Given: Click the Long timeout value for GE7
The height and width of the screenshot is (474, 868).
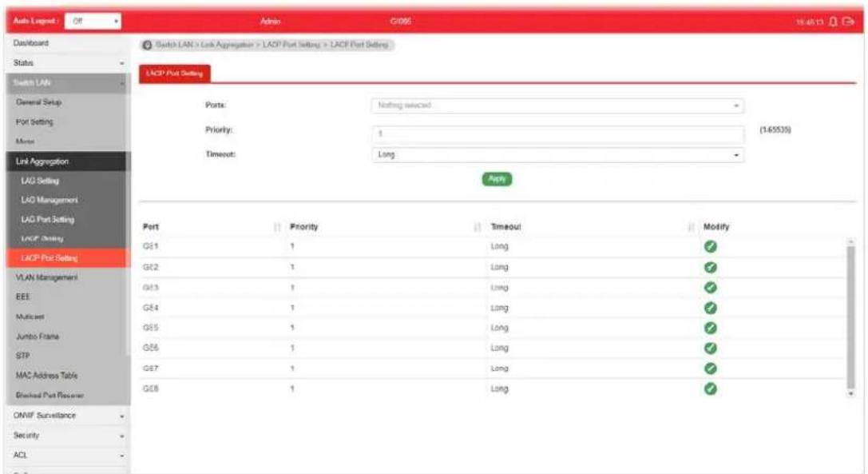Looking at the screenshot, I should click(x=499, y=368).
